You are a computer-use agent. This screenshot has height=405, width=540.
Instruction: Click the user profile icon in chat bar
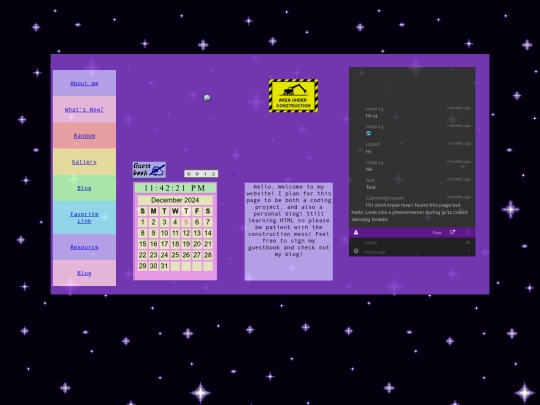pos(356,232)
